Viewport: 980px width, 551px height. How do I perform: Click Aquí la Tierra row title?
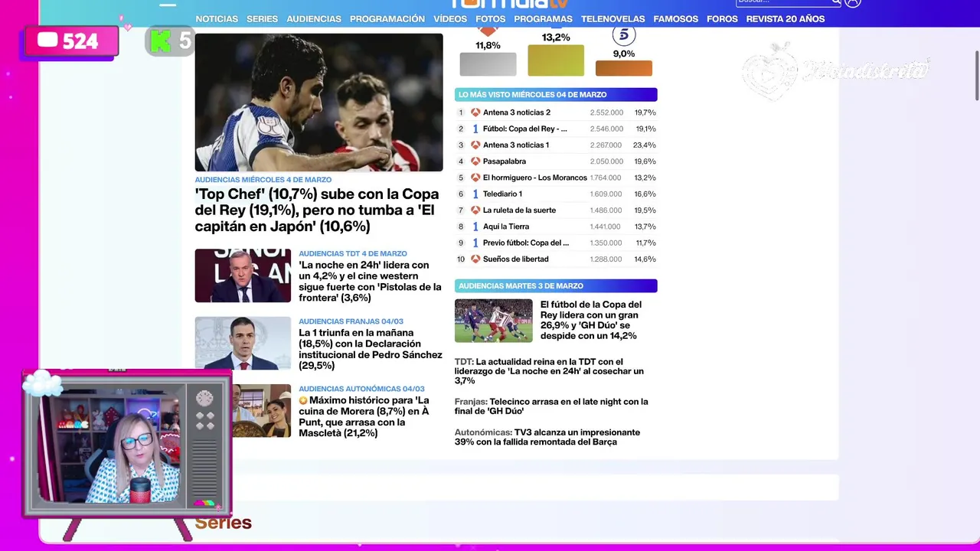point(506,227)
